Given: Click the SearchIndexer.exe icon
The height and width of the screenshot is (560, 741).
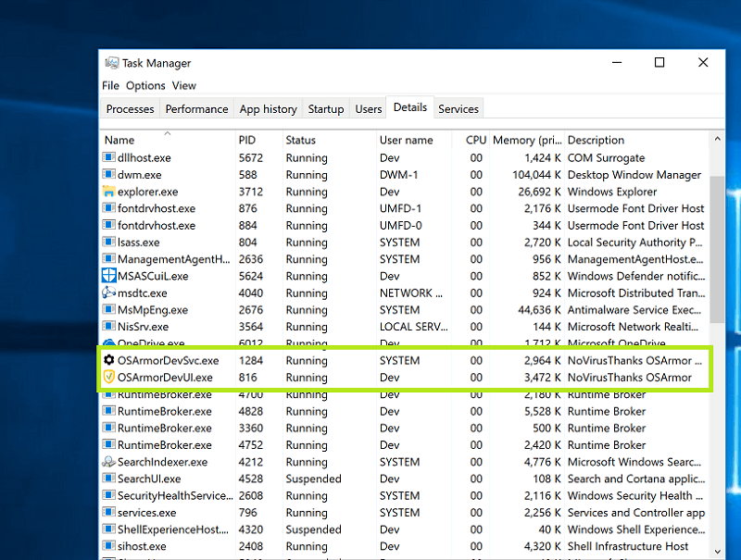Looking at the screenshot, I should point(109,462).
